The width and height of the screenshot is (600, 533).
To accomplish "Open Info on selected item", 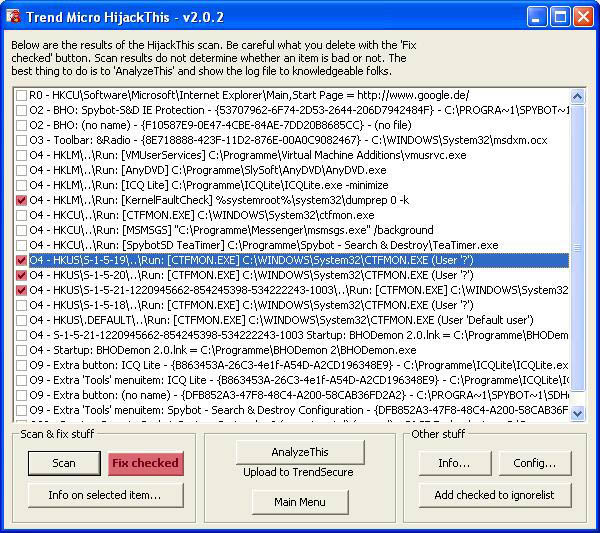I will [105, 495].
